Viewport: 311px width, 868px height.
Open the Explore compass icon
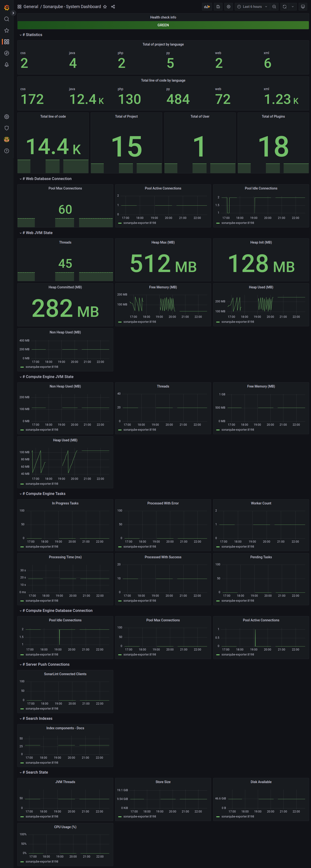(x=6, y=53)
